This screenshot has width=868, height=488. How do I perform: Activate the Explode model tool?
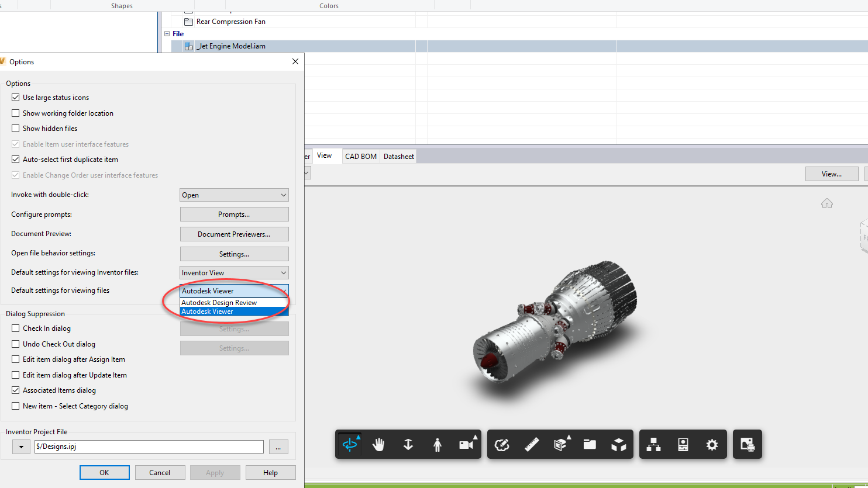pyautogui.click(x=619, y=445)
